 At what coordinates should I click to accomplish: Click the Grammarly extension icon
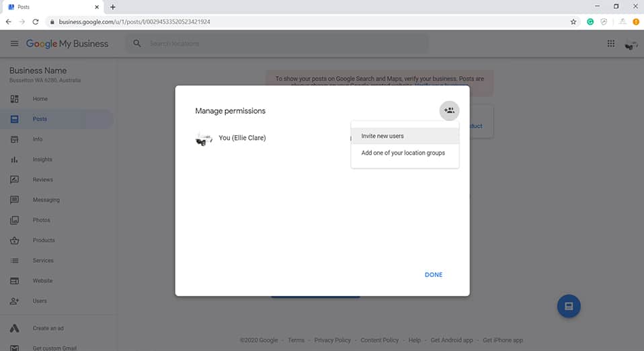point(590,22)
